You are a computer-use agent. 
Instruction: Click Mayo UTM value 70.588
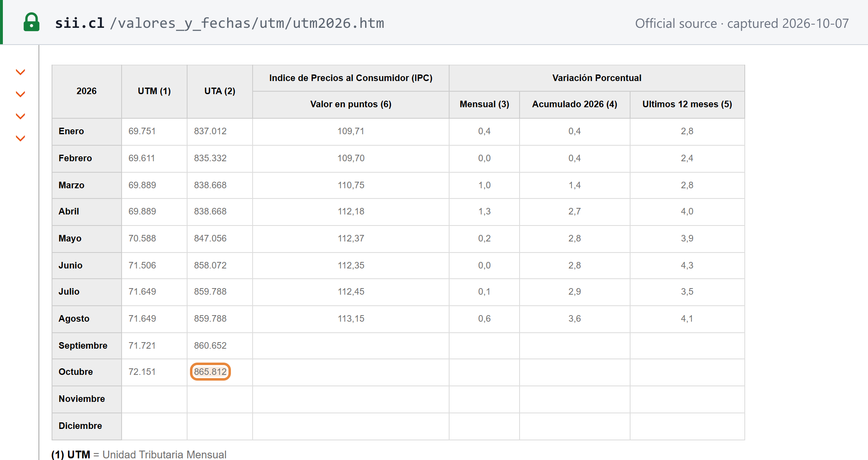[142, 238]
